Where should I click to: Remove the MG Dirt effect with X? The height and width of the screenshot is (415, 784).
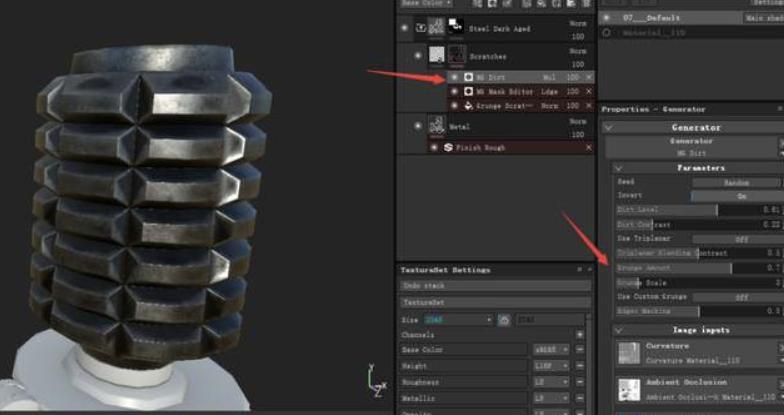point(588,76)
